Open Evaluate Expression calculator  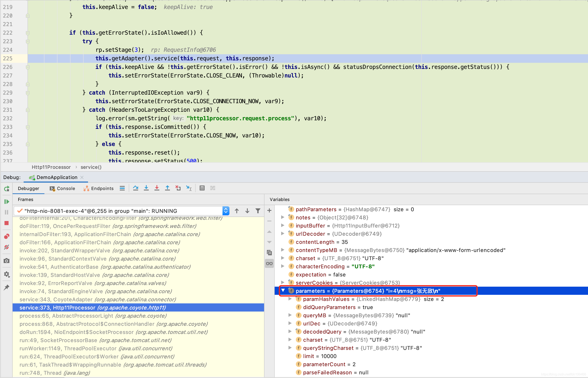coord(202,188)
